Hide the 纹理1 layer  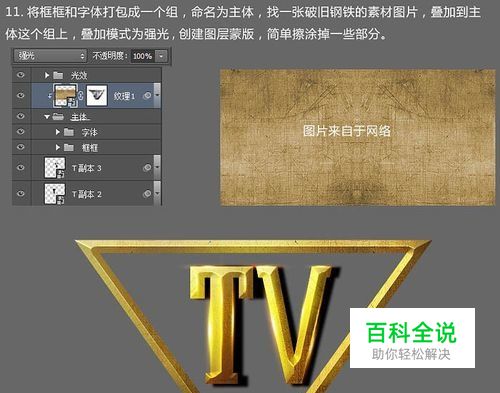coord(21,96)
